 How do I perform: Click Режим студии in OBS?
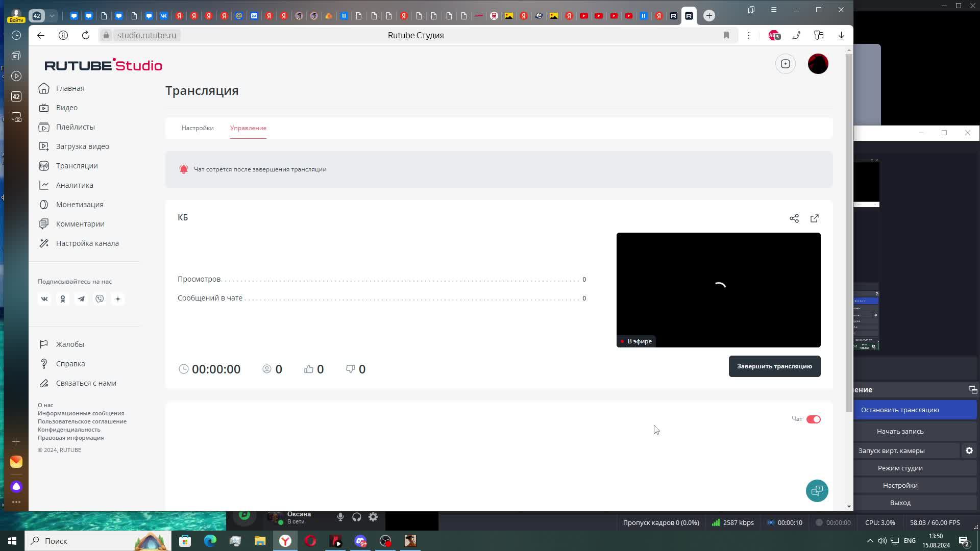click(x=900, y=468)
